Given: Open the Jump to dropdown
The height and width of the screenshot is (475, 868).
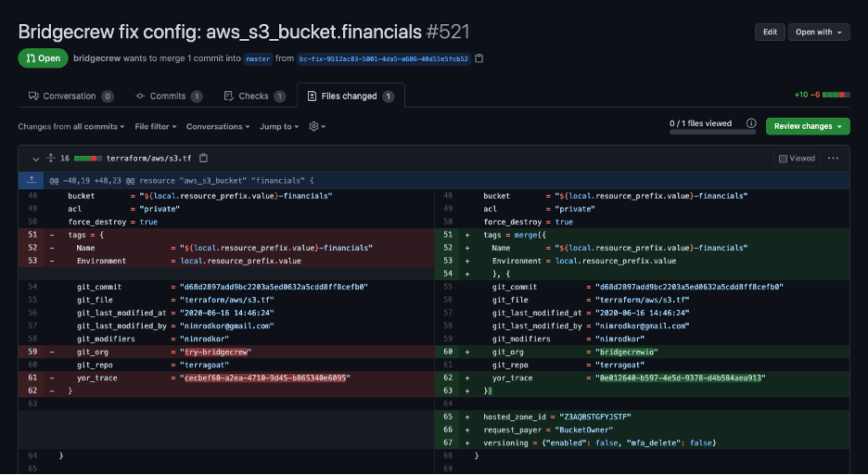Looking at the screenshot, I should pos(279,127).
